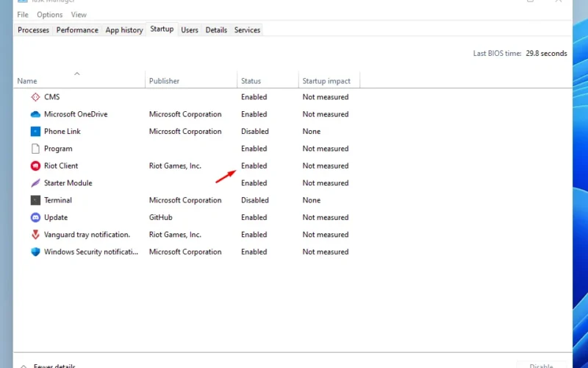Click the Update Discord-style icon

tap(35, 217)
